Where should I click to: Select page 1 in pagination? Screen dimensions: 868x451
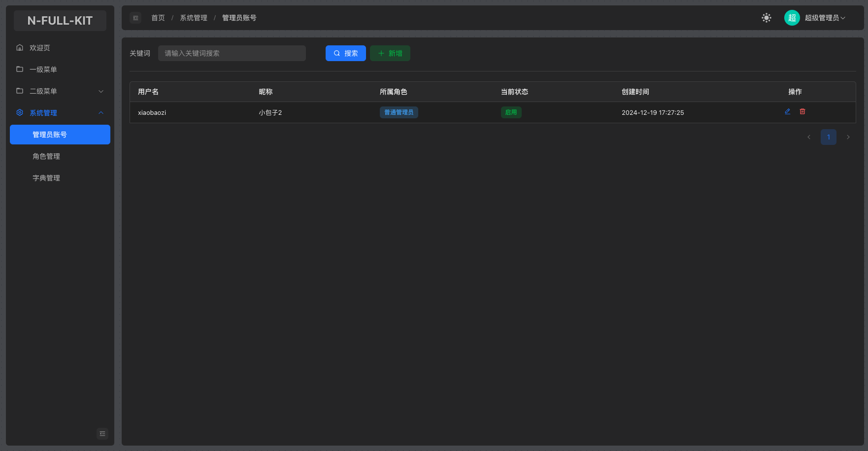point(829,137)
